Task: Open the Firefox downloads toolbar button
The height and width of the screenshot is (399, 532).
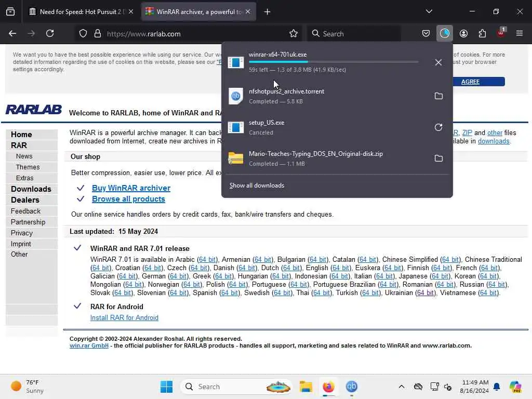Action: [x=445, y=34]
